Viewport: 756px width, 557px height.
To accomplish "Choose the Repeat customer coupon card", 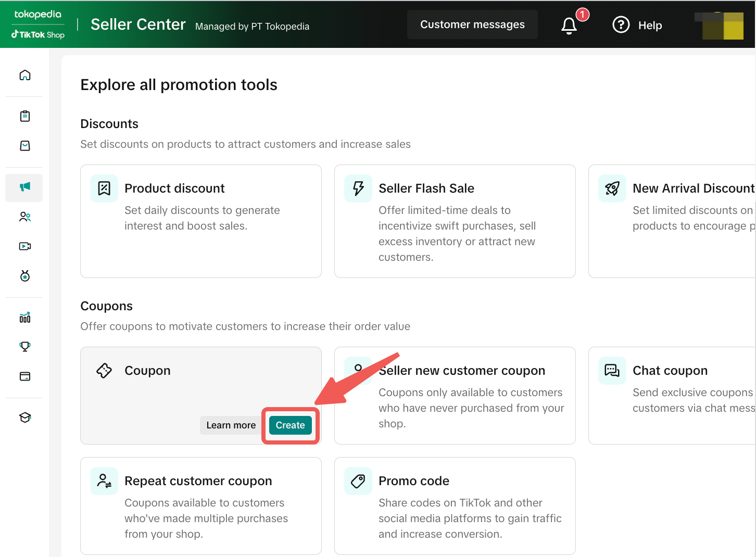I will tap(200, 506).
